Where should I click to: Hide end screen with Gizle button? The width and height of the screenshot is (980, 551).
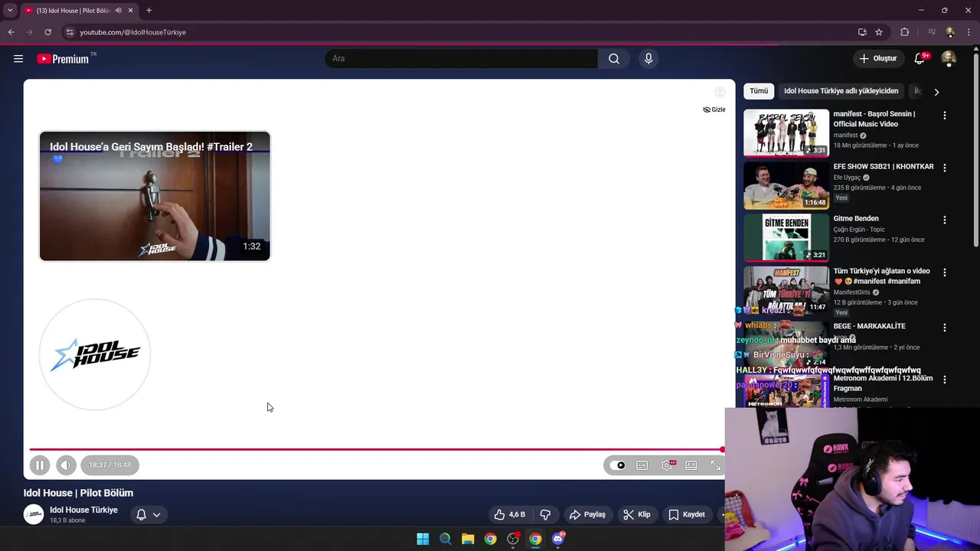click(714, 109)
